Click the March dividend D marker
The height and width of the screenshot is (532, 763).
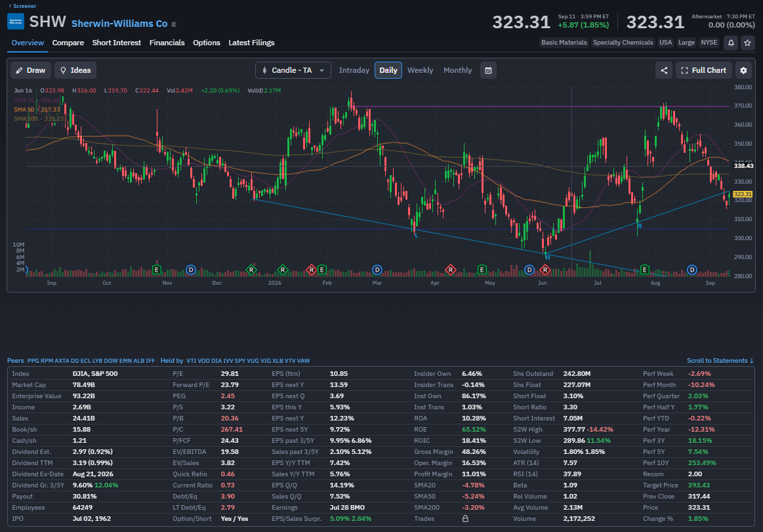click(377, 269)
